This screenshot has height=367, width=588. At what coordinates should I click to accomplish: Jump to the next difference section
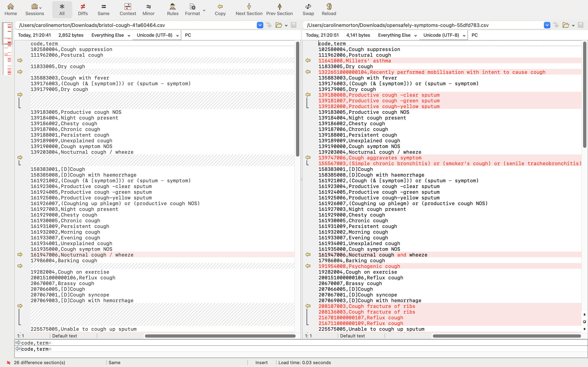(x=249, y=9)
